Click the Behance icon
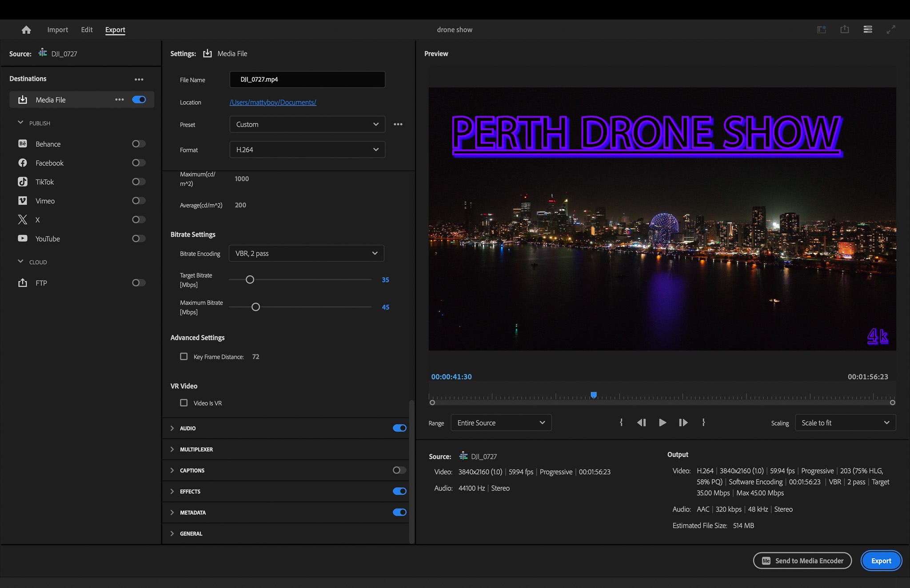The height and width of the screenshot is (588, 910). point(23,143)
